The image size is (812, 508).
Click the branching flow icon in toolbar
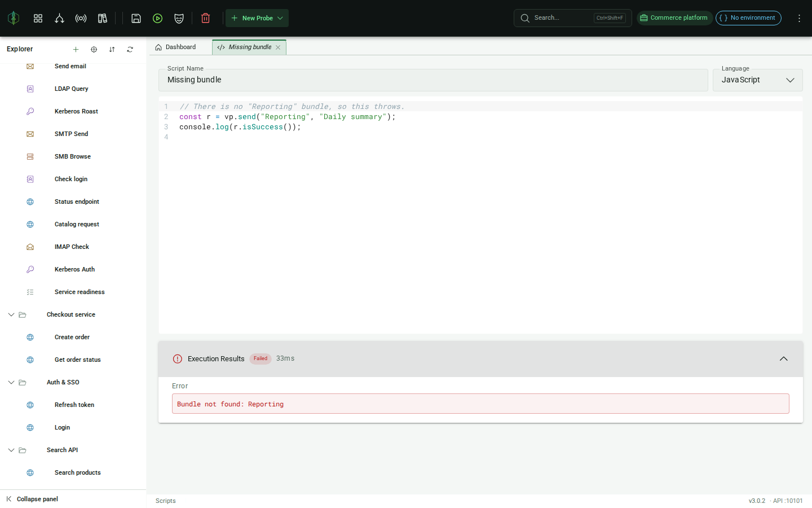tap(59, 18)
